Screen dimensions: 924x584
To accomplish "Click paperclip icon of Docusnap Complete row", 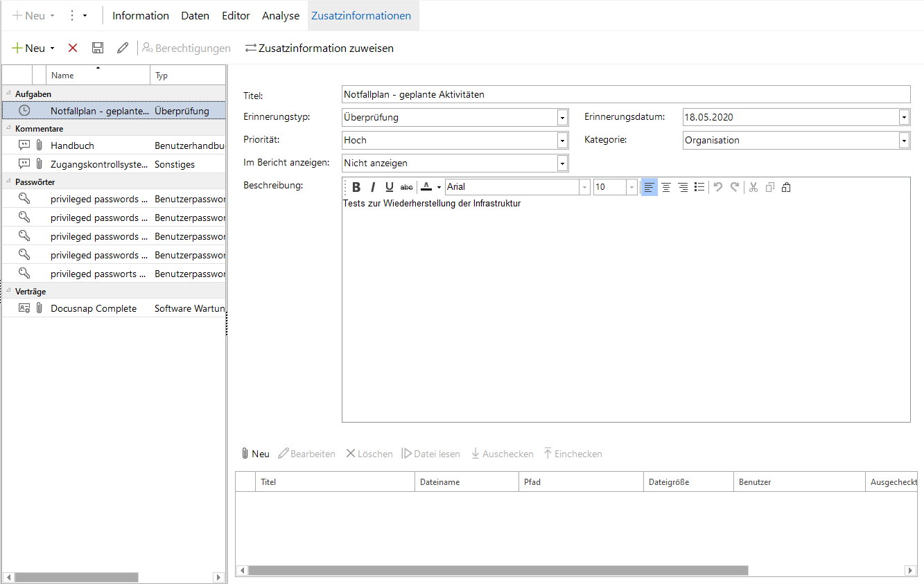I will pyautogui.click(x=40, y=308).
